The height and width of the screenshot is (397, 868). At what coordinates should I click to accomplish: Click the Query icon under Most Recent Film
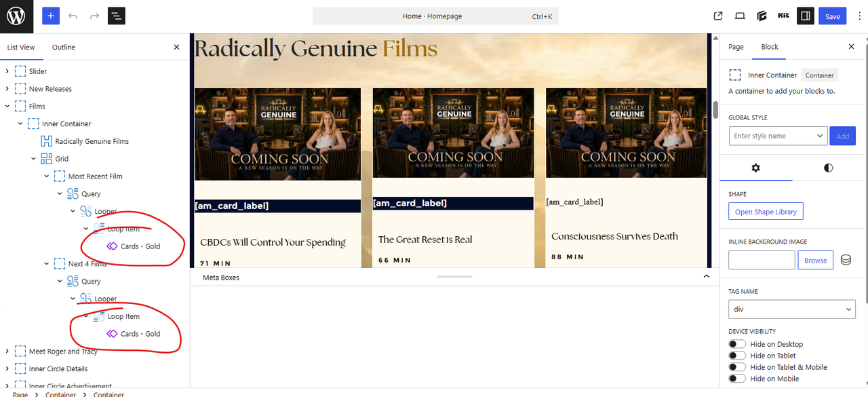pyautogui.click(x=73, y=194)
